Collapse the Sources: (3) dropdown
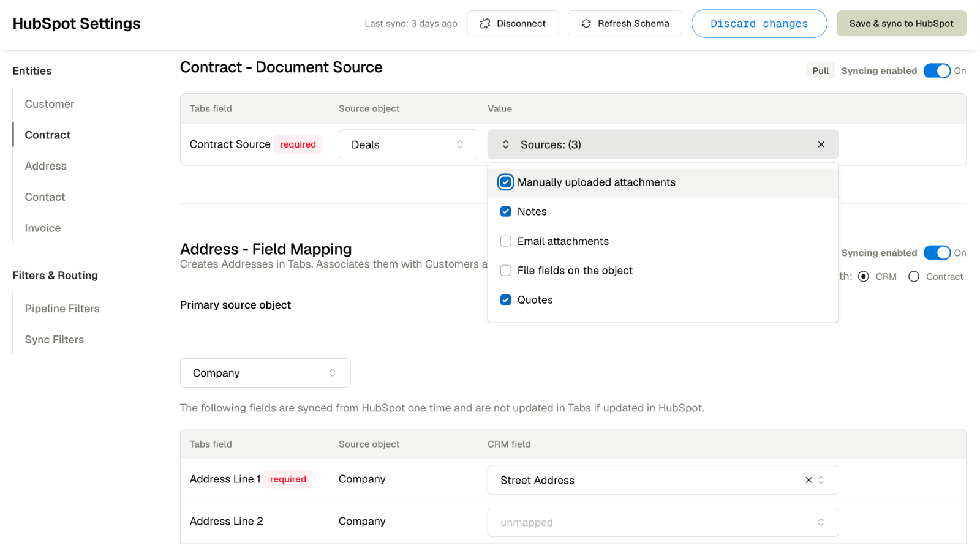Image resolution: width=980 pixels, height=551 pixels. point(663,144)
